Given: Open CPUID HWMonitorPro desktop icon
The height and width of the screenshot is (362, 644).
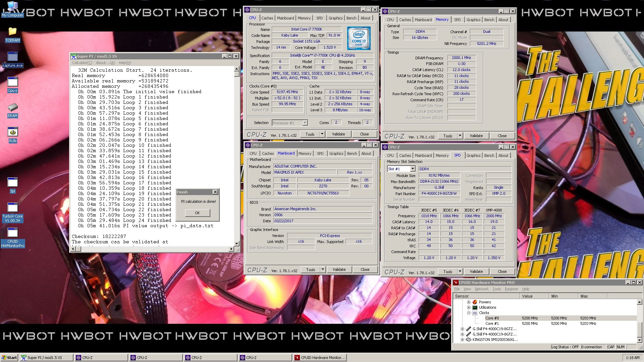Looking at the screenshot, I should (12, 238).
